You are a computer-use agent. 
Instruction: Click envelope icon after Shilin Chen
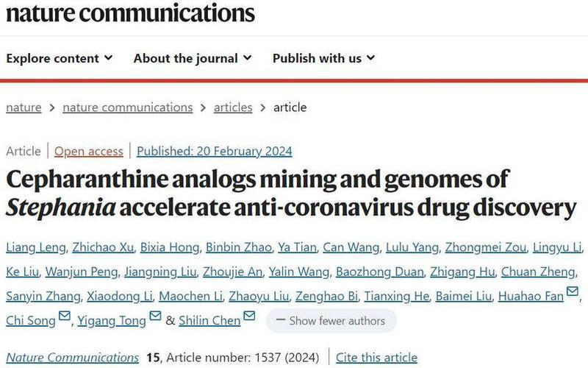pyautogui.click(x=249, y=317)
